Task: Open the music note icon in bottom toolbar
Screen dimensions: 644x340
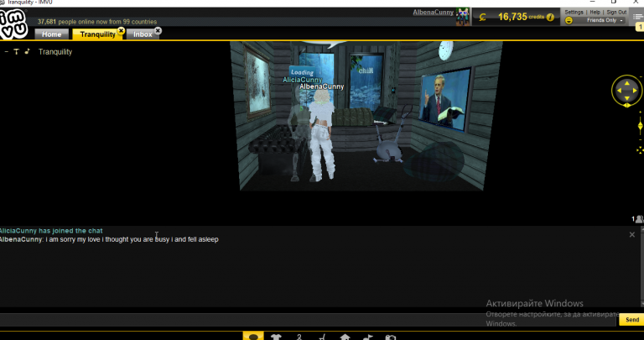Action: pyautogui.click(x=368, y=337)
